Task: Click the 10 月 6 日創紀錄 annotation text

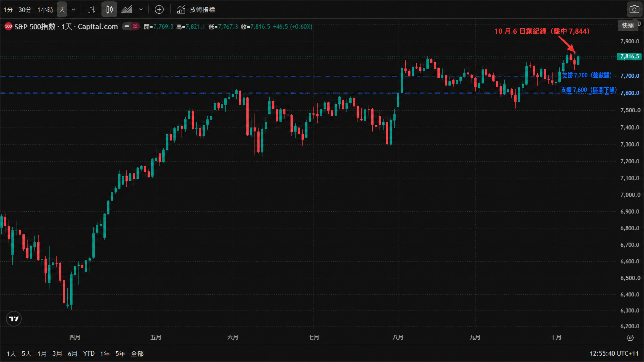Action: (542, 31)
